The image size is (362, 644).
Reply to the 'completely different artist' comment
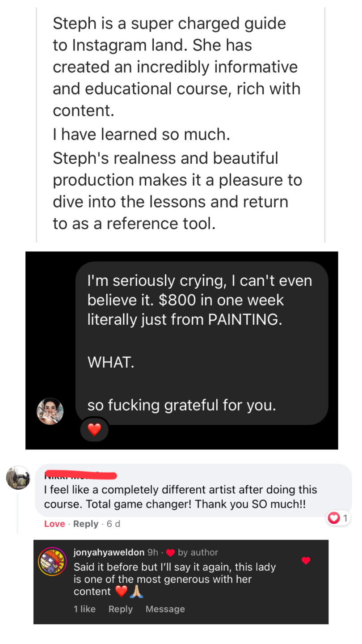[86, 524]
